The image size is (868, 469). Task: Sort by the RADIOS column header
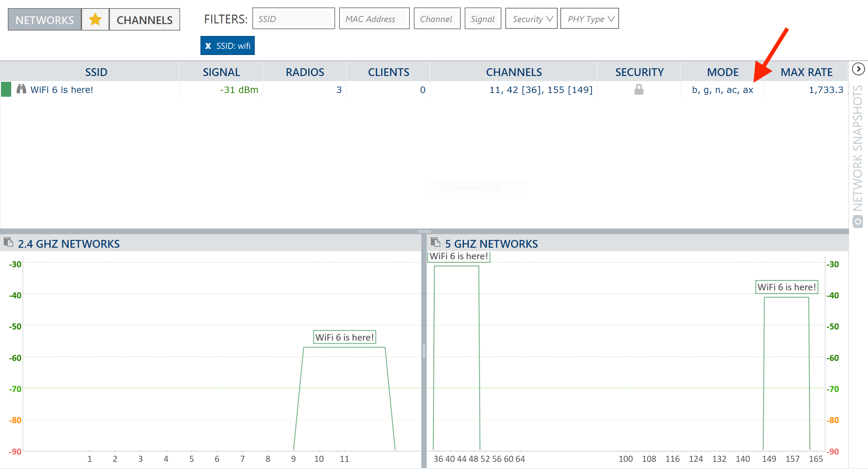coord(305,72)
